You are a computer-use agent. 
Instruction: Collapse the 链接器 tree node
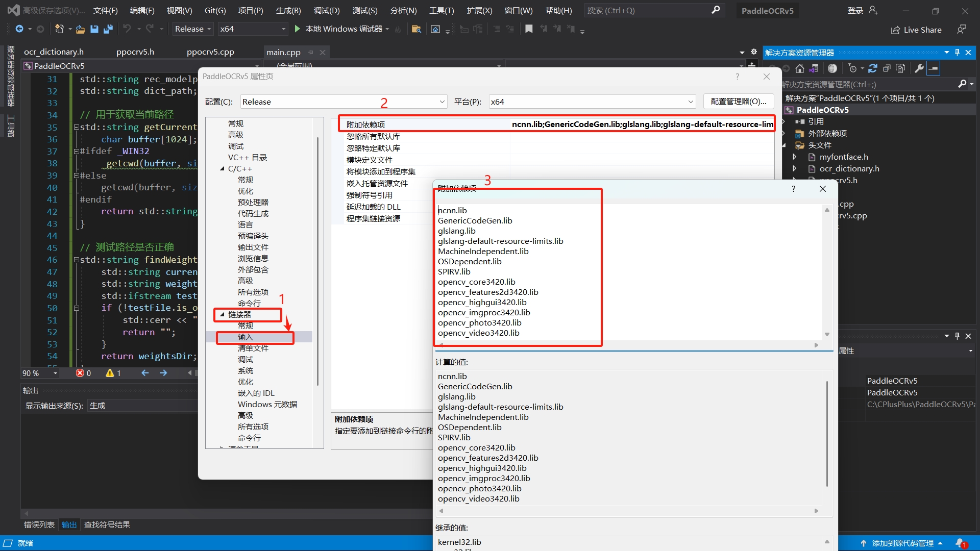[x=222, y=315]
